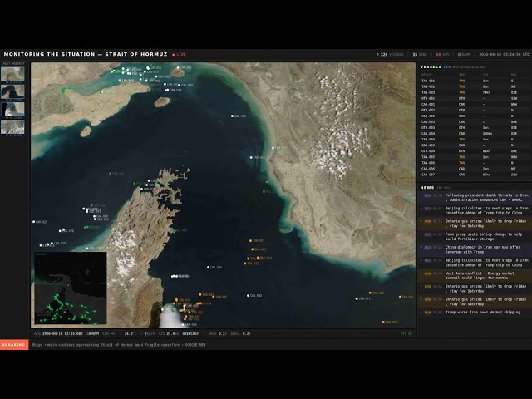Click the breaking ticker headline about Strait of Hormuz
The width and height of the screenshot is (532, 399).
point(119,345)
